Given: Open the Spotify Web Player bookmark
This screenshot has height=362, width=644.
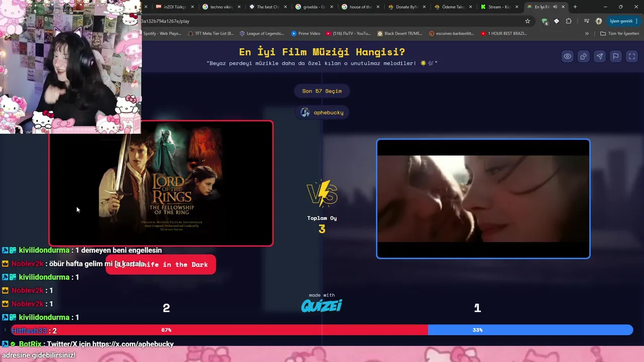Looking at the screenshot, I should coord(162,34).
